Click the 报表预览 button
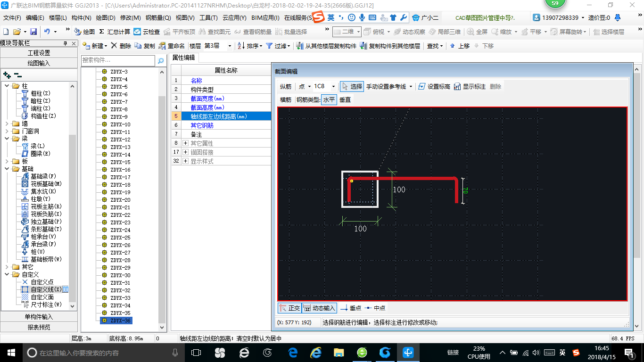Screen dimensions: 644x362 point(39,327)
